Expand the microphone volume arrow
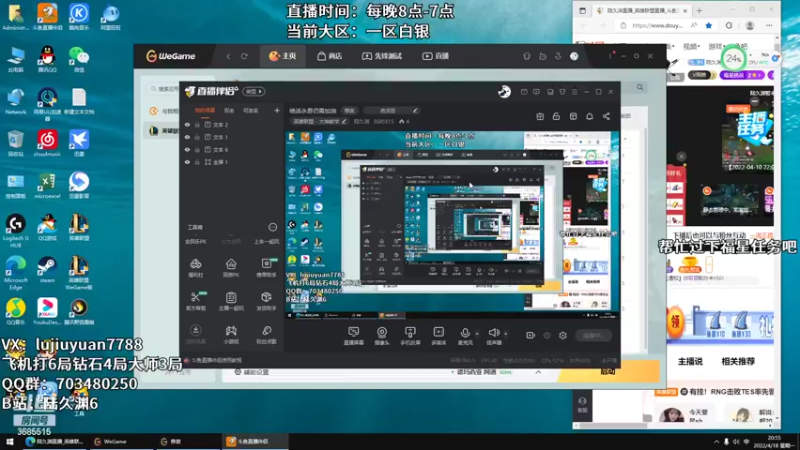800x450 pixels. (477, 334)
